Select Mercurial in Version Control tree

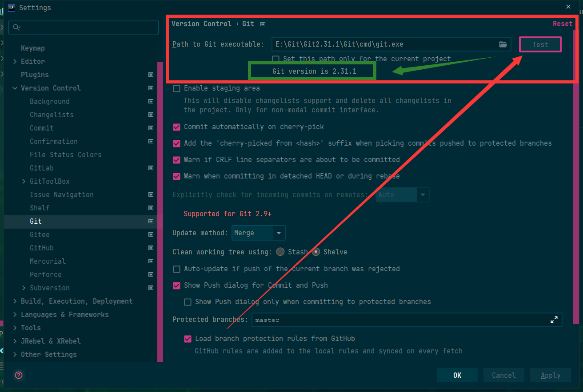pos(48,261)
